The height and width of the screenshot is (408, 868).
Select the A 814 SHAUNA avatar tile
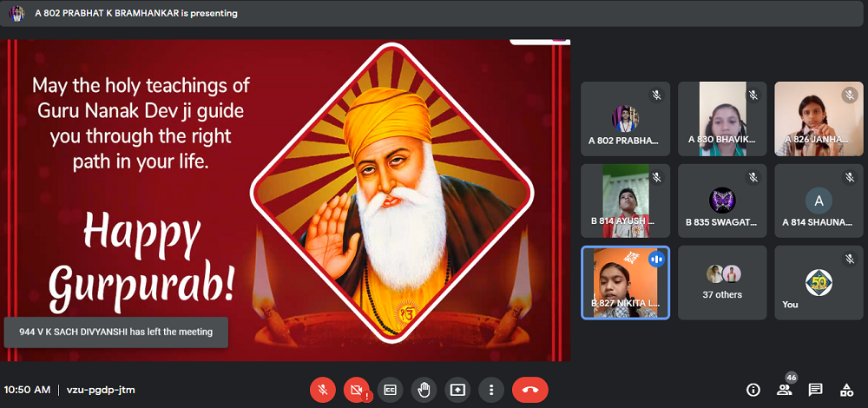[818, 201]
